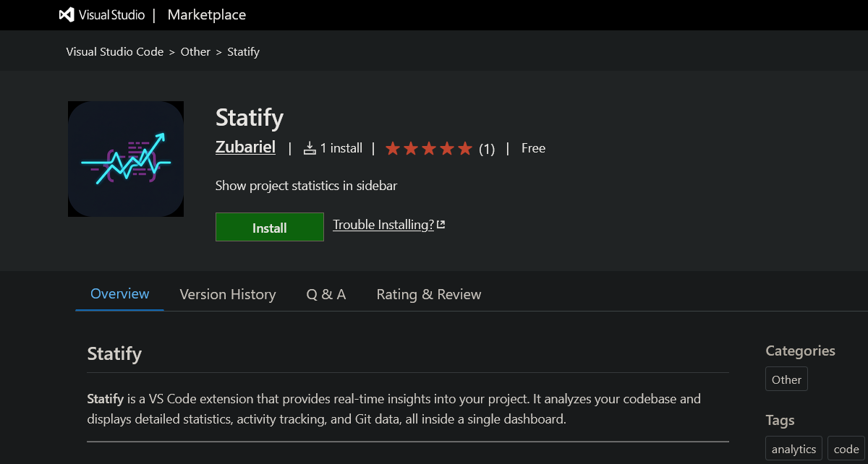Select the first rating star
Screen dimensions: 868x464
(x=393, y=147)
